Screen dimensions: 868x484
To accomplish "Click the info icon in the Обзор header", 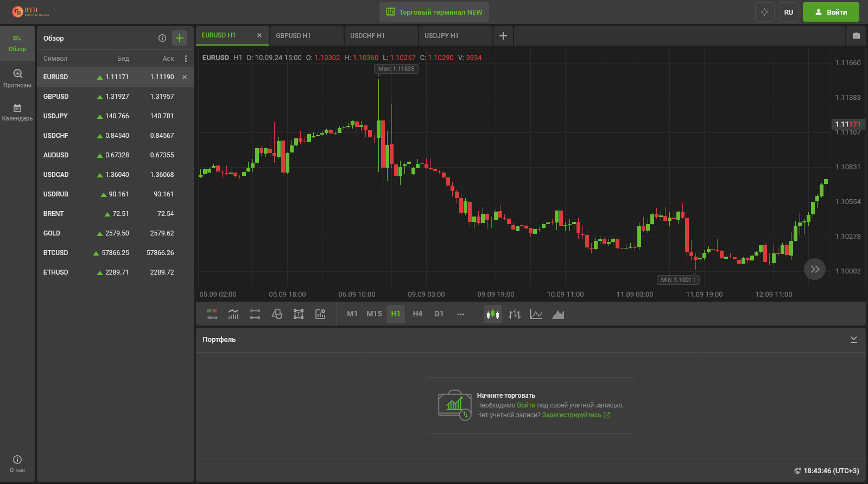I will point(162,38).
